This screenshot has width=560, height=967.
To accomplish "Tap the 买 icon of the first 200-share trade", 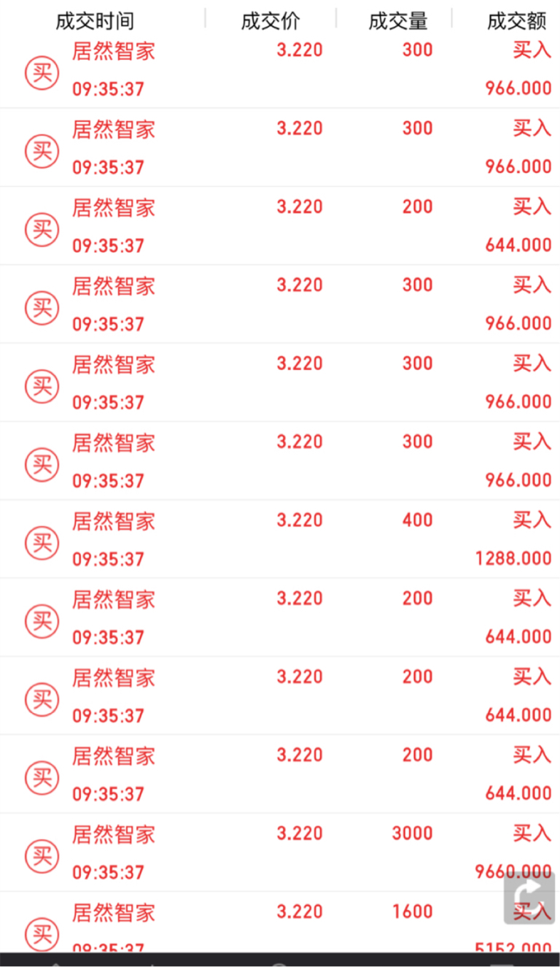I will 42,230.
